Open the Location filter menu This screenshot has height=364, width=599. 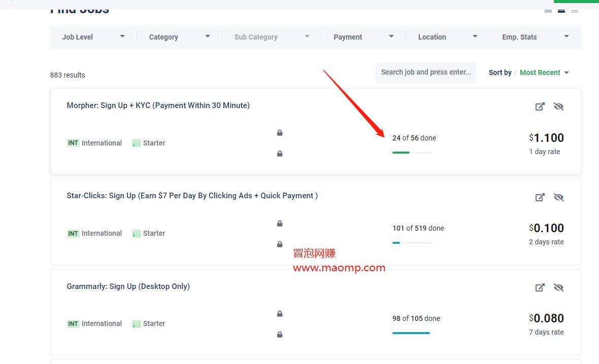click(447, 37)
